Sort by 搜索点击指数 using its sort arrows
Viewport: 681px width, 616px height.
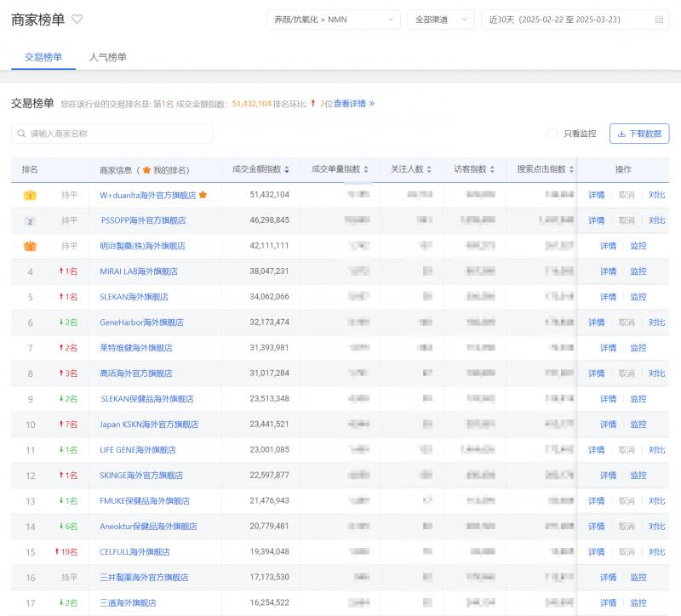pyautogui.click(x=571, y=169)
